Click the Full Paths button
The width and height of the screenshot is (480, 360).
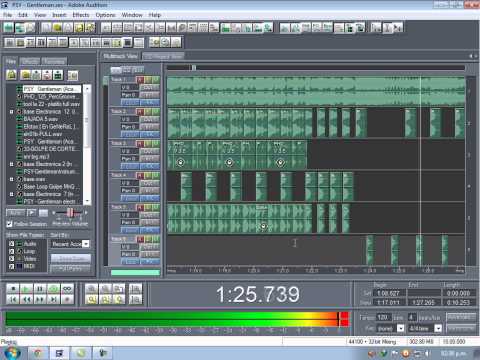[70, 268]
